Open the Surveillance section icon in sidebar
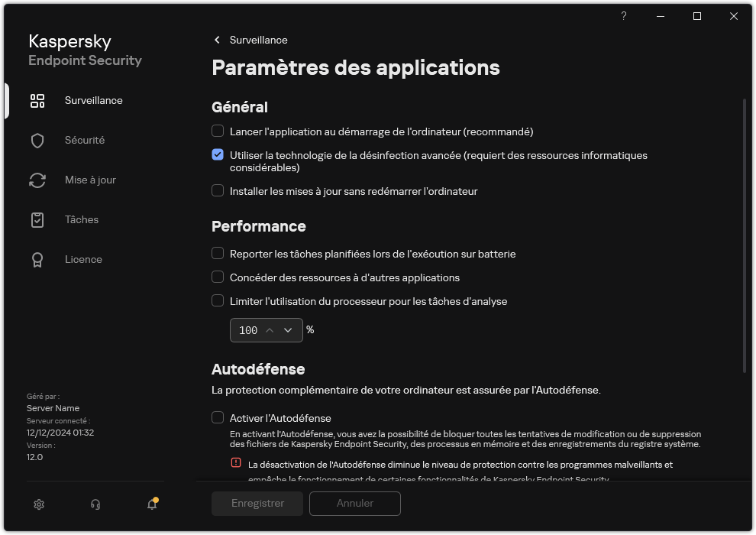 click(x=37, y=100)
